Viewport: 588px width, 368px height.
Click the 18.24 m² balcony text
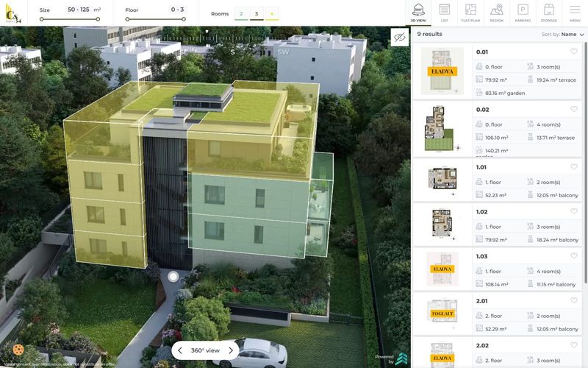tap(558, 240)
